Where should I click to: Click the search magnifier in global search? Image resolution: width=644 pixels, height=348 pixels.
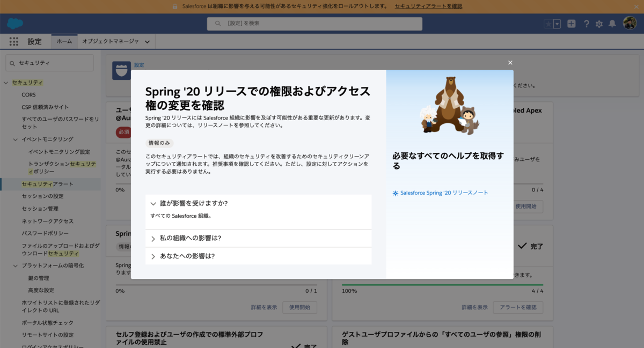click(x=218, y=24)
